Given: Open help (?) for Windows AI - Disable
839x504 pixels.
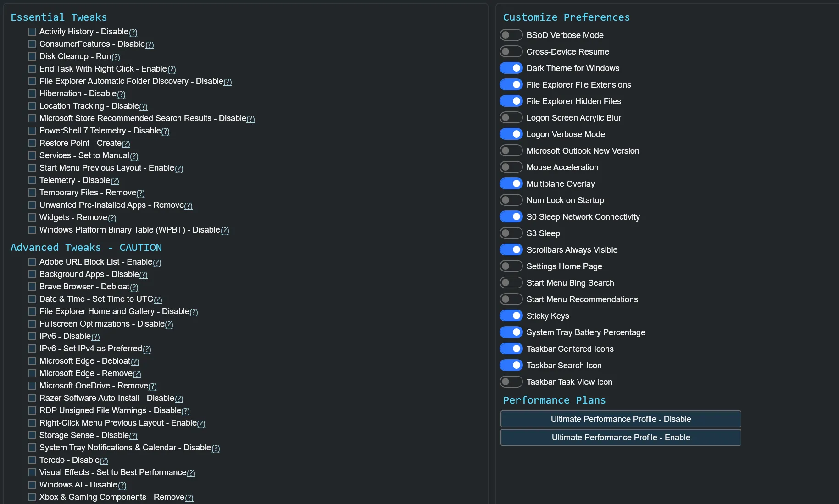Looking at the screenshot, I should (122, 486).
